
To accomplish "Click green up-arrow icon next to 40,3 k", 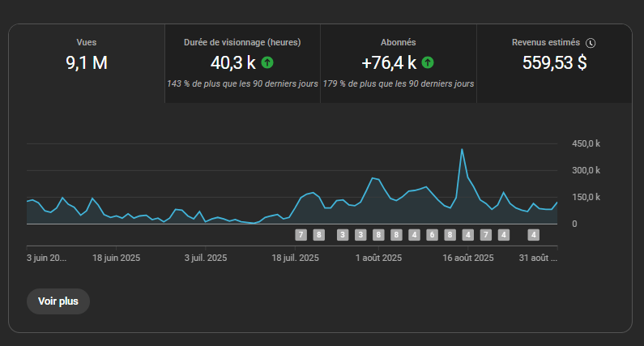I will tap(267, 62).
